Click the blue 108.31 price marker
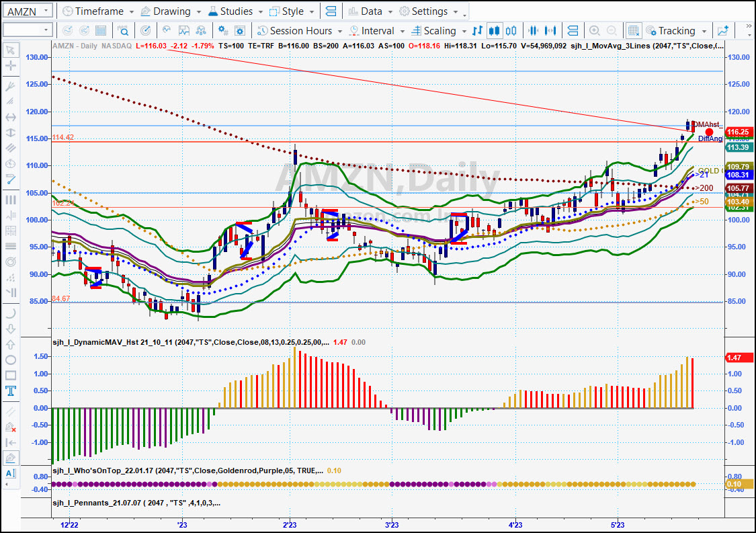This screenshot has height=533, width=756. (739, 175)
